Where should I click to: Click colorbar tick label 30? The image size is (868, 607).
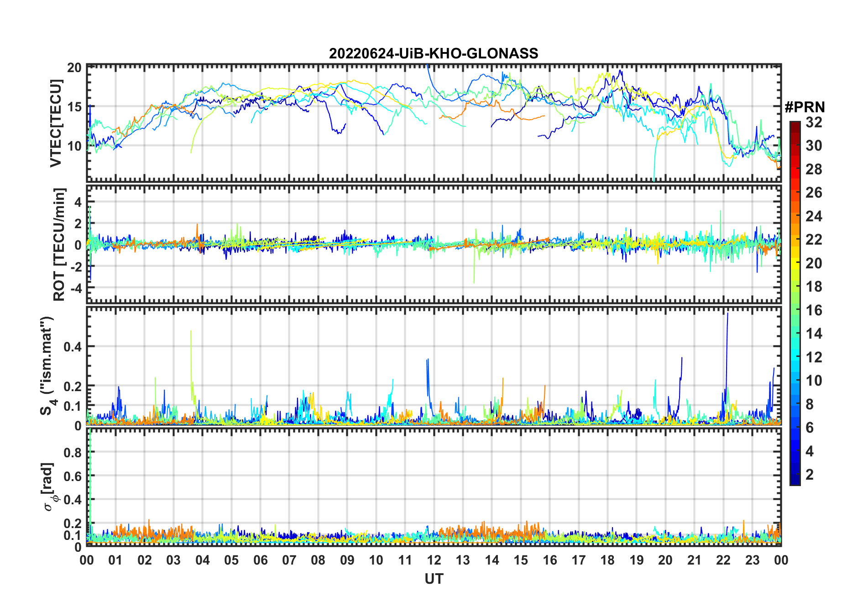point(814,146)
